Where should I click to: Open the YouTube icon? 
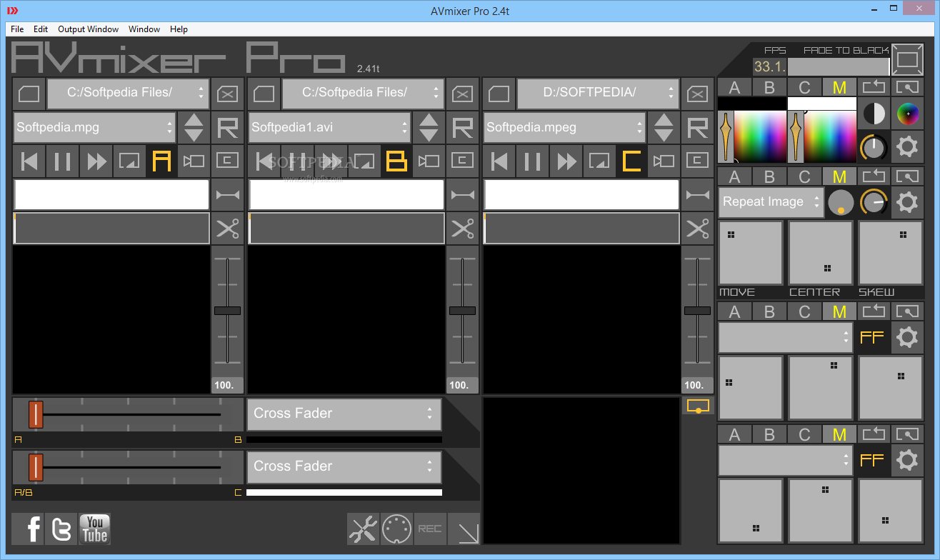click(x=94, y=529)
